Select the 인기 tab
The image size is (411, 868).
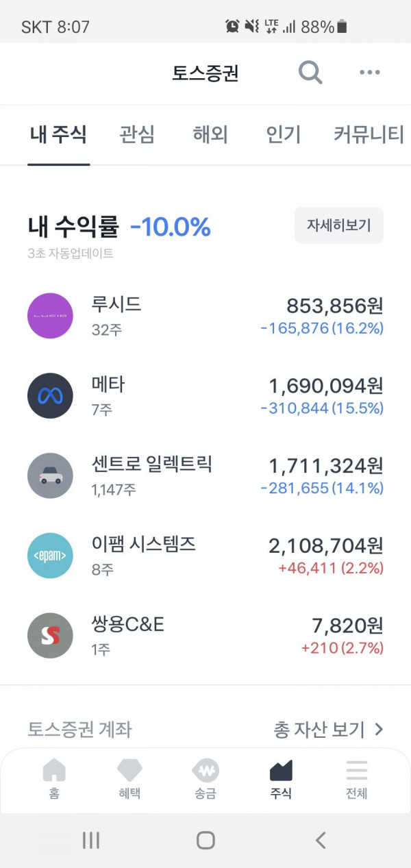point(284,134)
